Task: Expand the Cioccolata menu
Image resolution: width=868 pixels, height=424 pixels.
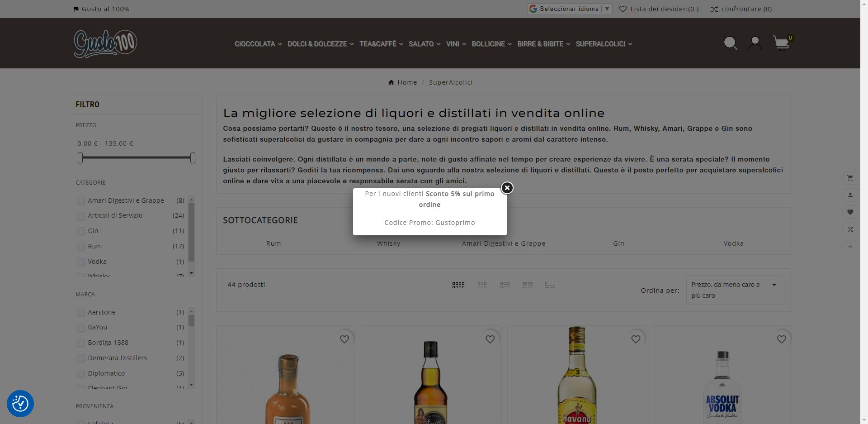Action: [x=258, y=44]
